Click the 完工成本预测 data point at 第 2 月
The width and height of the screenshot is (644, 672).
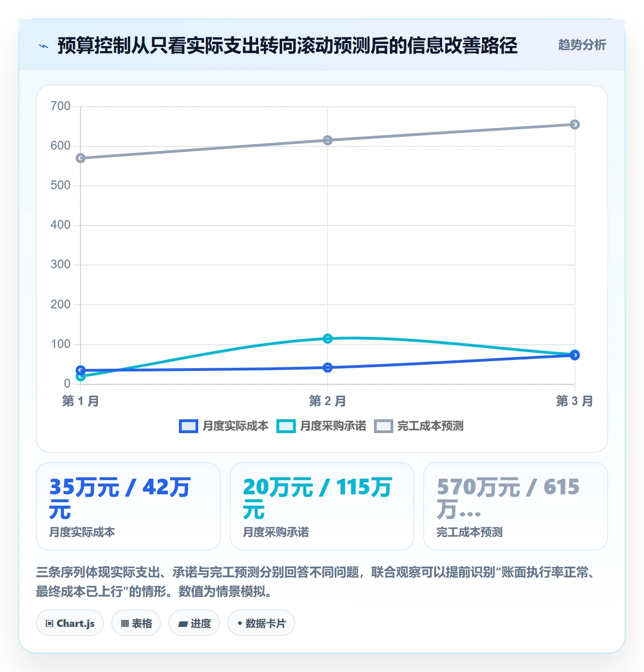(328, 140)
